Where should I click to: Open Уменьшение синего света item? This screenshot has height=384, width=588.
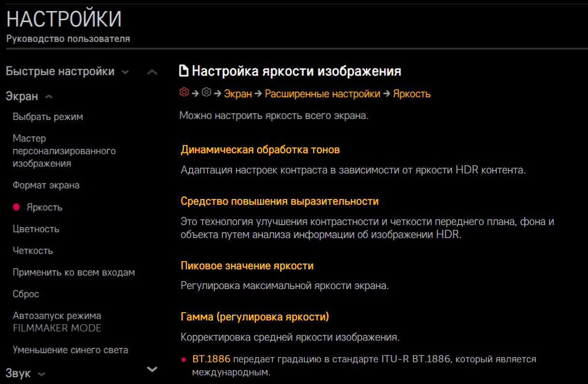(x=70, y=350)
